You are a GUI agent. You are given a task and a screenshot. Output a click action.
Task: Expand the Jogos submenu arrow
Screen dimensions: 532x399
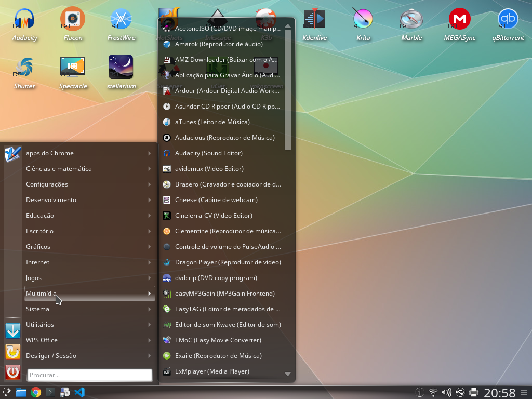[149, 278]
